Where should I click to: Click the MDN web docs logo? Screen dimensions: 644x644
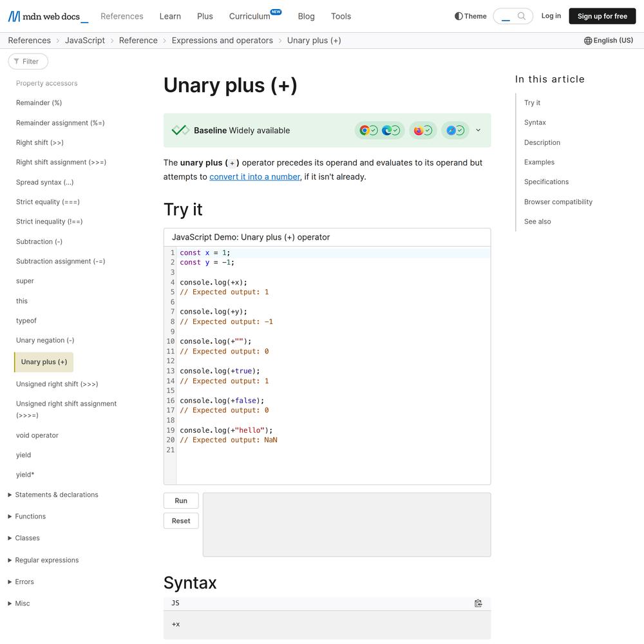point(48,17)
